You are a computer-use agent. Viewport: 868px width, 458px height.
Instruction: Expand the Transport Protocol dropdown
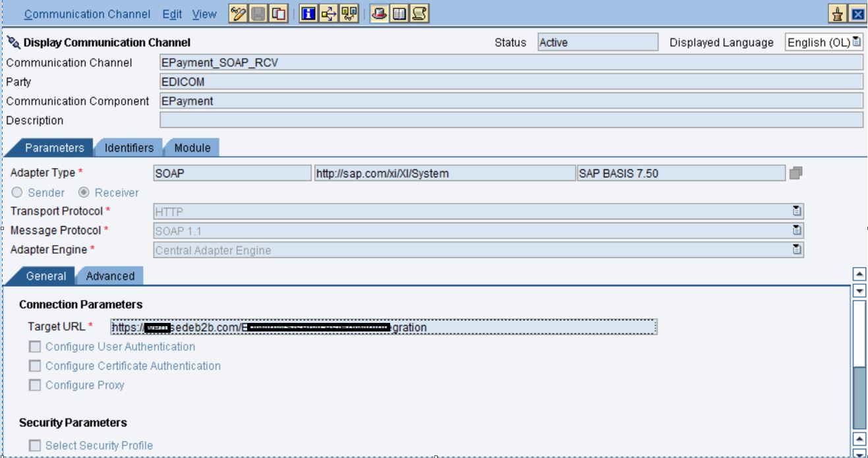pyautogui.click(x=797, y=212)
